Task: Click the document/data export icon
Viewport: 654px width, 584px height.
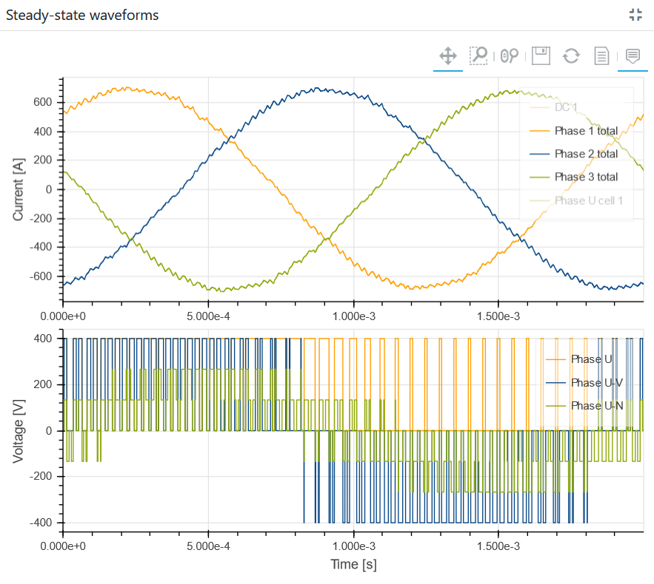Action: pyautogui.click(x=601, y=55)
